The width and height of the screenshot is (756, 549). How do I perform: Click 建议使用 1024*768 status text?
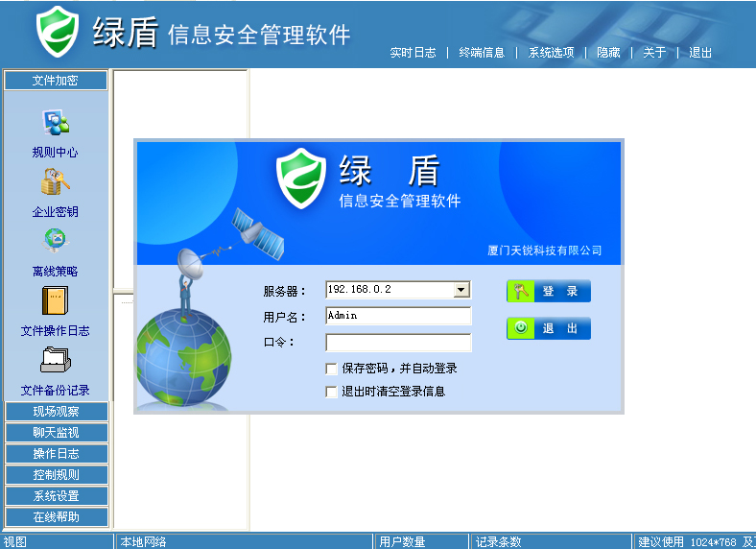click(x=687, y=541)
